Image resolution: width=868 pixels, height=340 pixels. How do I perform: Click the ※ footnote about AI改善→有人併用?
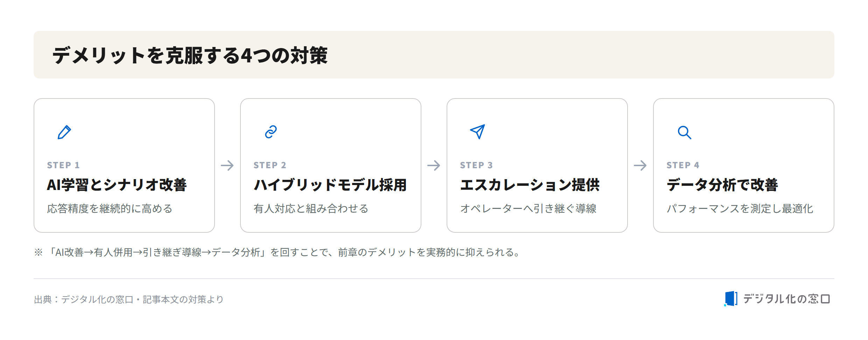277,252
